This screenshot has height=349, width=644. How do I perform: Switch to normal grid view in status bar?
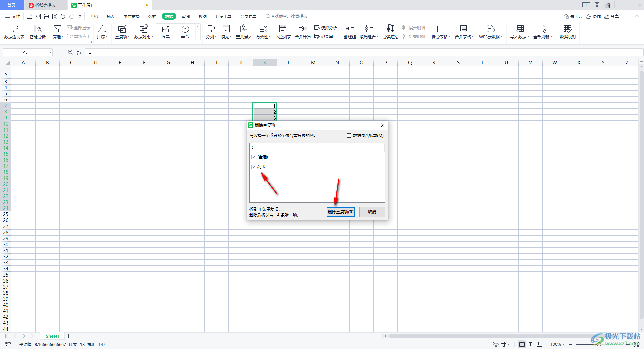522,344
